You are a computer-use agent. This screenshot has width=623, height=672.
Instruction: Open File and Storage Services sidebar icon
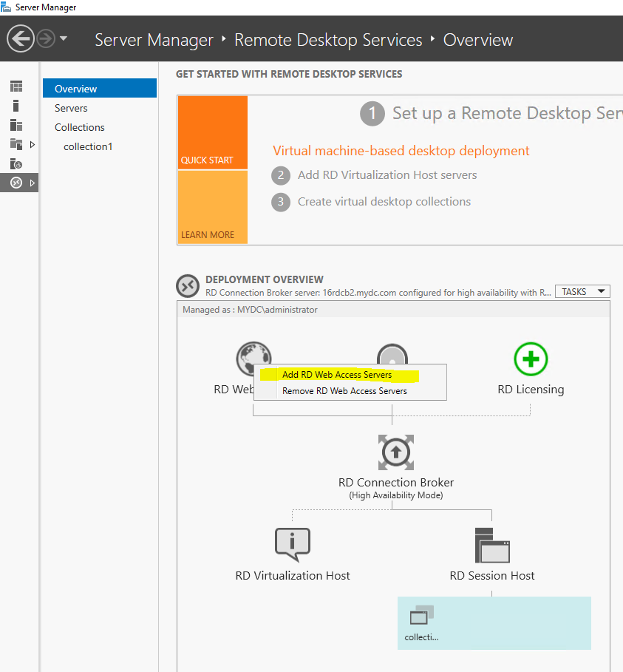pyautogui.click(x=16, y=143)
